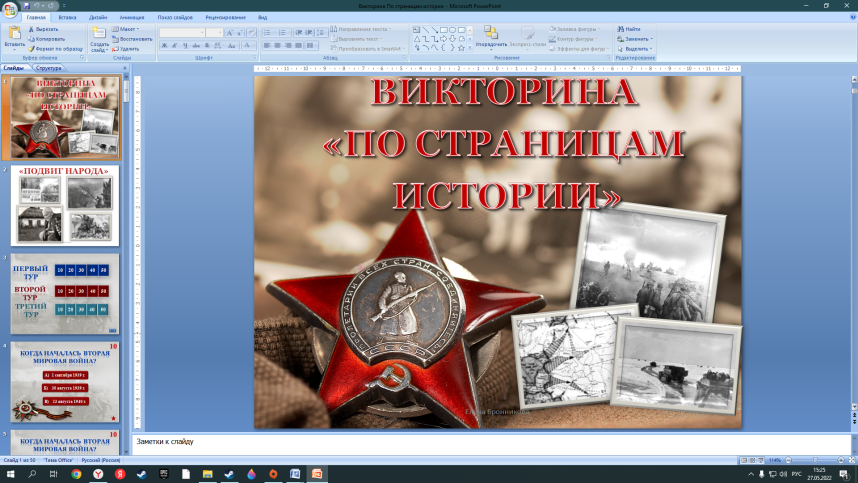Click the fit slide to window icon
The height and width of the screenshot is (483, 858).
[x=852, y=460]
